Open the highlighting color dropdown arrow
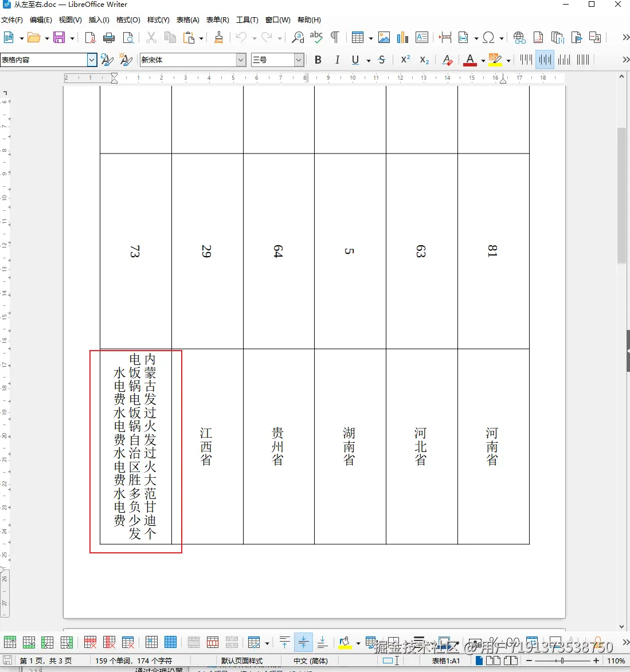 pyautogui.click(x=508, y=61)
